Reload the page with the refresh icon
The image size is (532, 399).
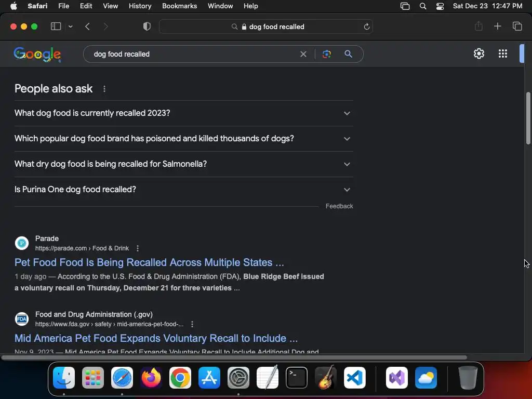(x=366, y=26)
